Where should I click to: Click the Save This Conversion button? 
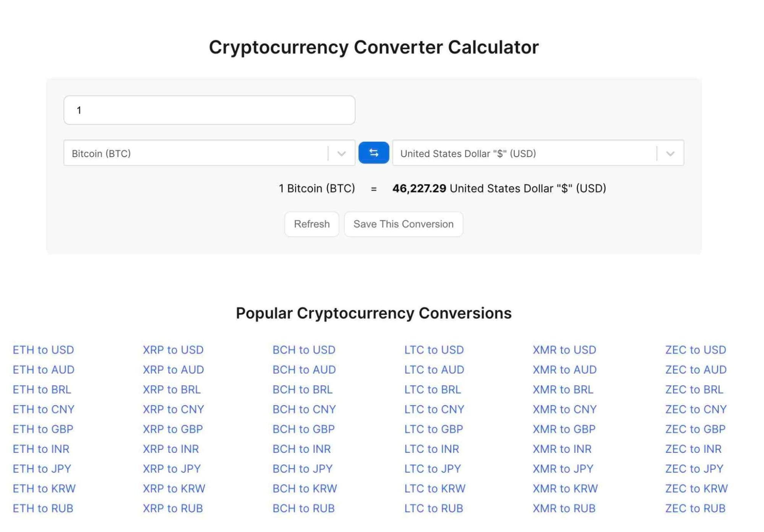tap(404, 224)
